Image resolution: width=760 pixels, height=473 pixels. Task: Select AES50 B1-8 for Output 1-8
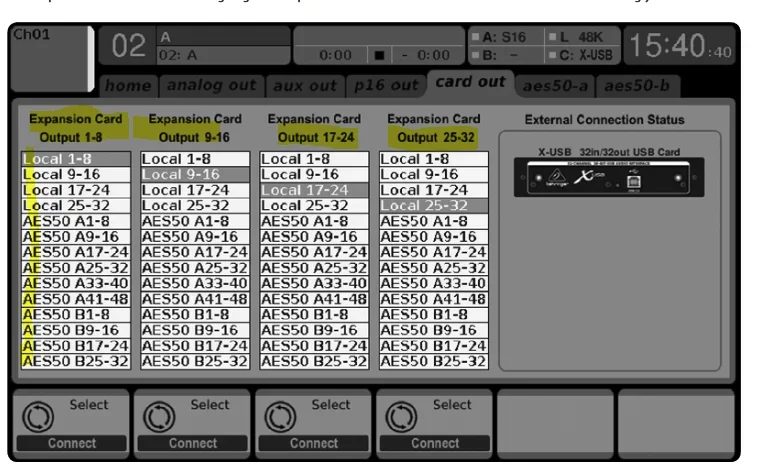pos(76,315)
